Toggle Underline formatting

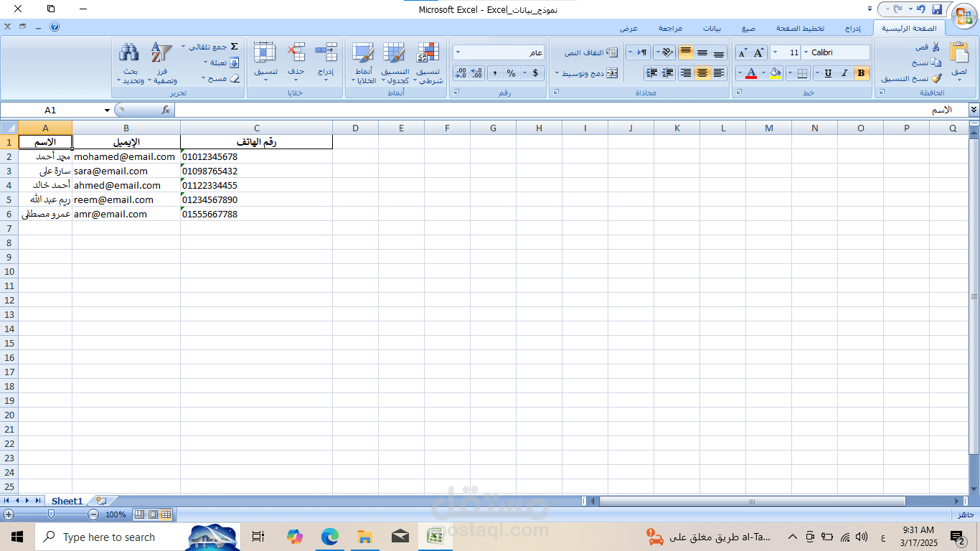click(829, 73)
